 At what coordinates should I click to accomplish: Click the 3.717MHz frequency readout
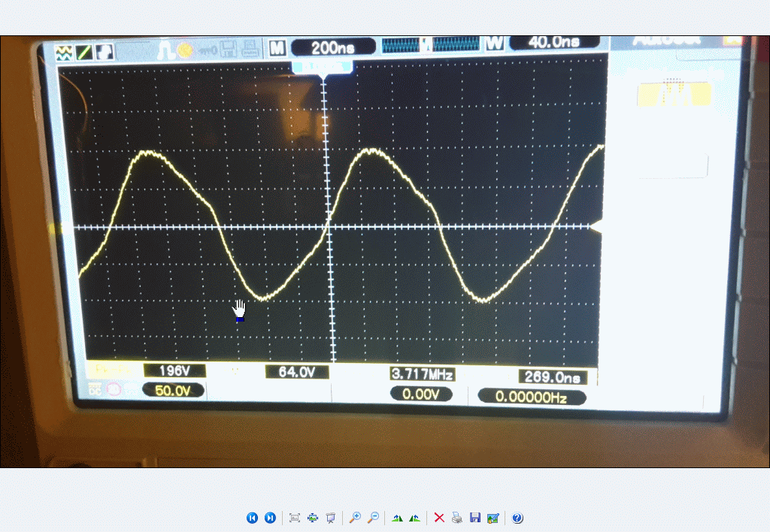pos(422,373)
